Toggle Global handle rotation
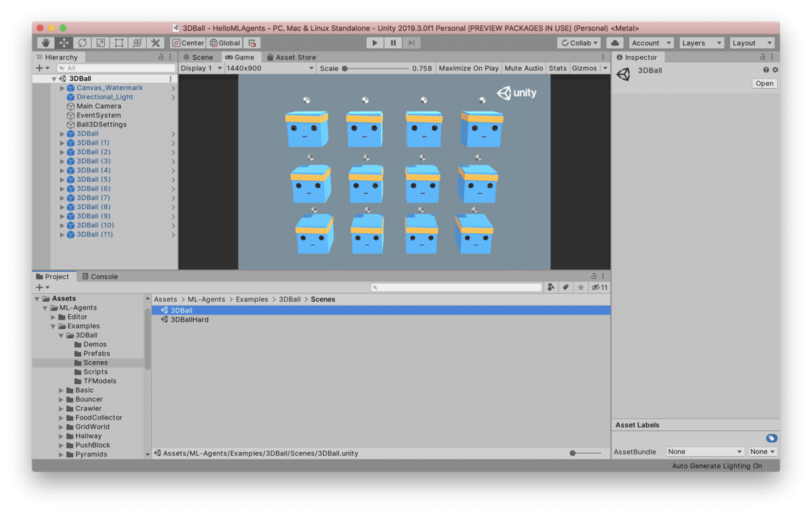 tap(225, 43)
